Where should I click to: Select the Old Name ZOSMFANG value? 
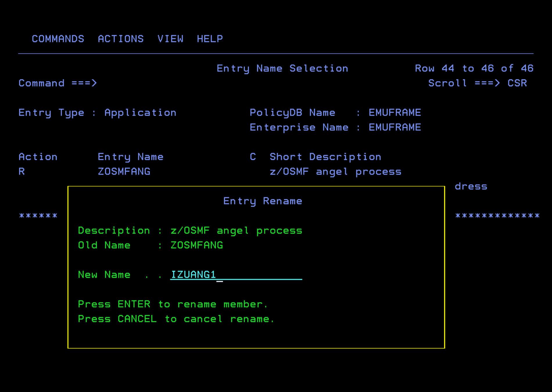[196, 245]
